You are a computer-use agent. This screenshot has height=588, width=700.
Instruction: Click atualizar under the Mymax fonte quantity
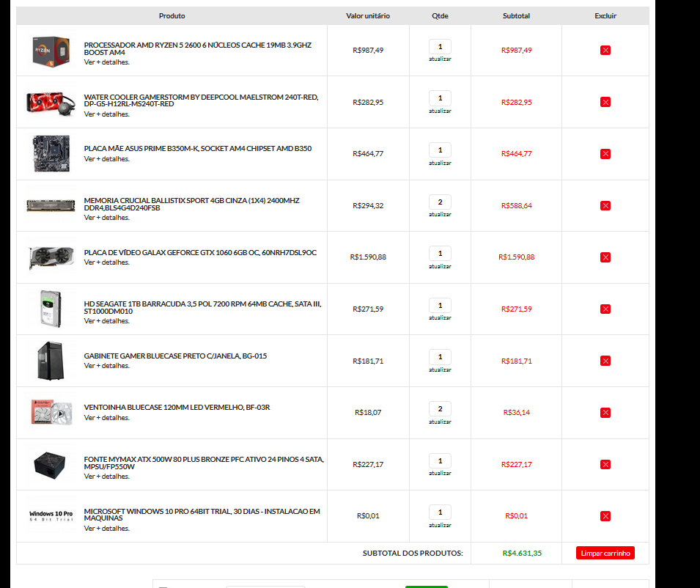tap(440, 473)
